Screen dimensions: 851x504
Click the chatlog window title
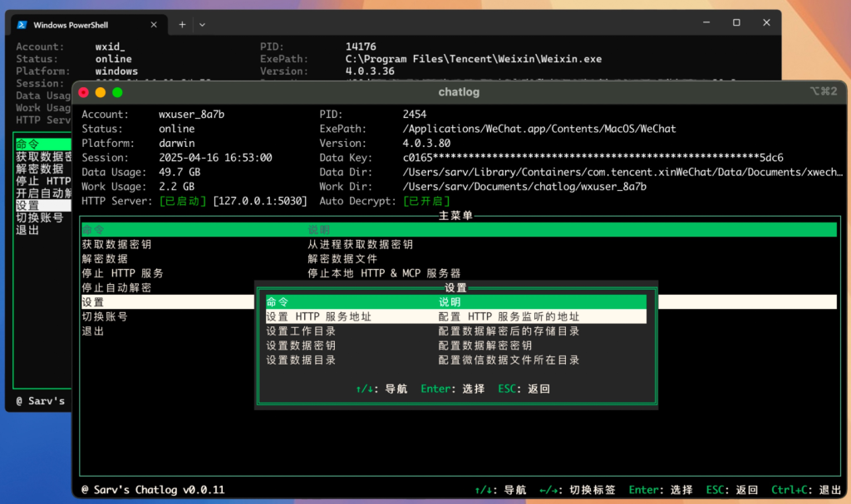point(459,92)
